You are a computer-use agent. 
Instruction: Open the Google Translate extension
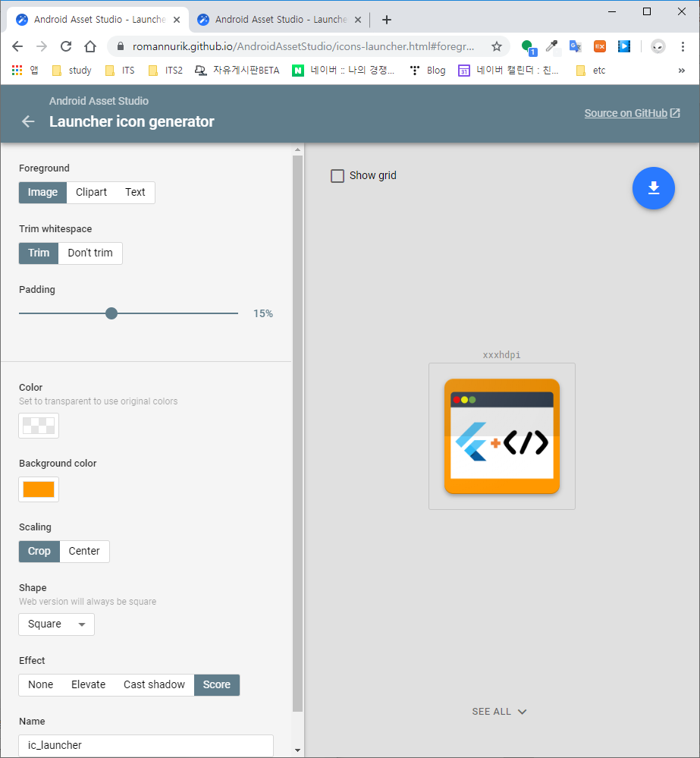pos(576,46)
